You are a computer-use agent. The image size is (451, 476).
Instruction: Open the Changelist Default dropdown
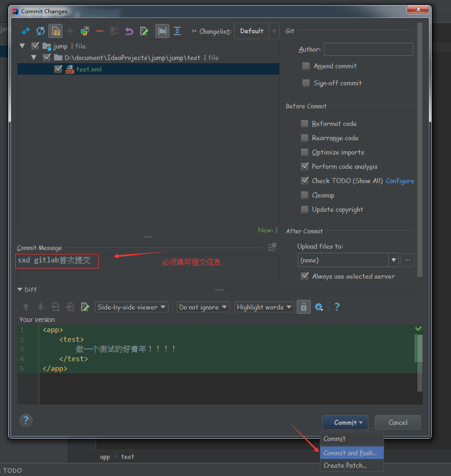(x=257, y=31)
